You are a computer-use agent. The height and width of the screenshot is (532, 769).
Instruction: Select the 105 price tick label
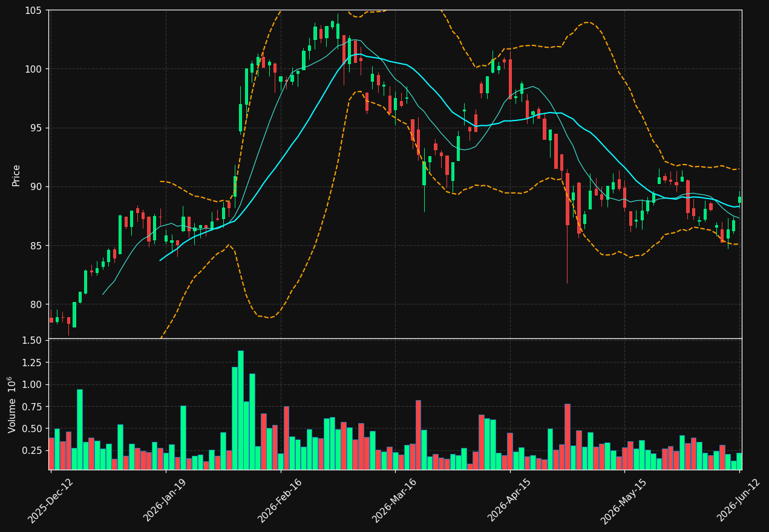point(33,11)
